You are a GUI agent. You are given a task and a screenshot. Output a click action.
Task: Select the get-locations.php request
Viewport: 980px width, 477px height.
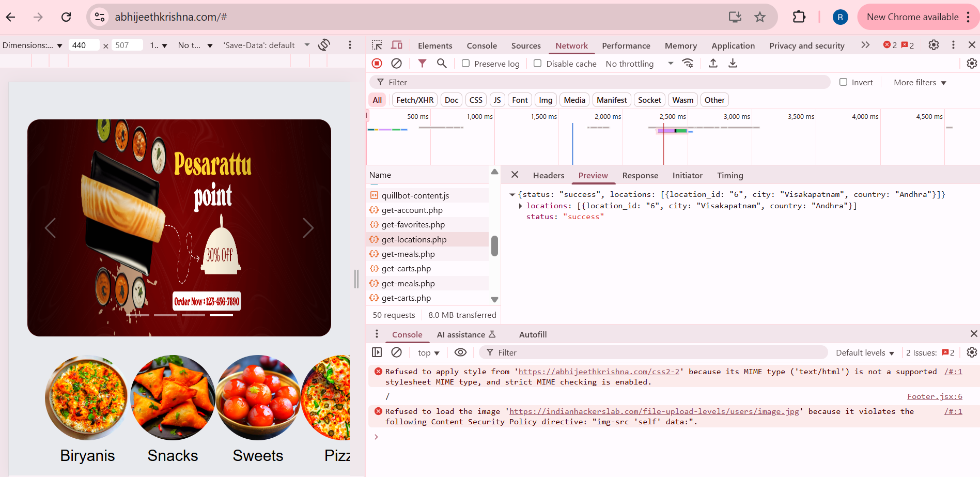click(413, 239)
